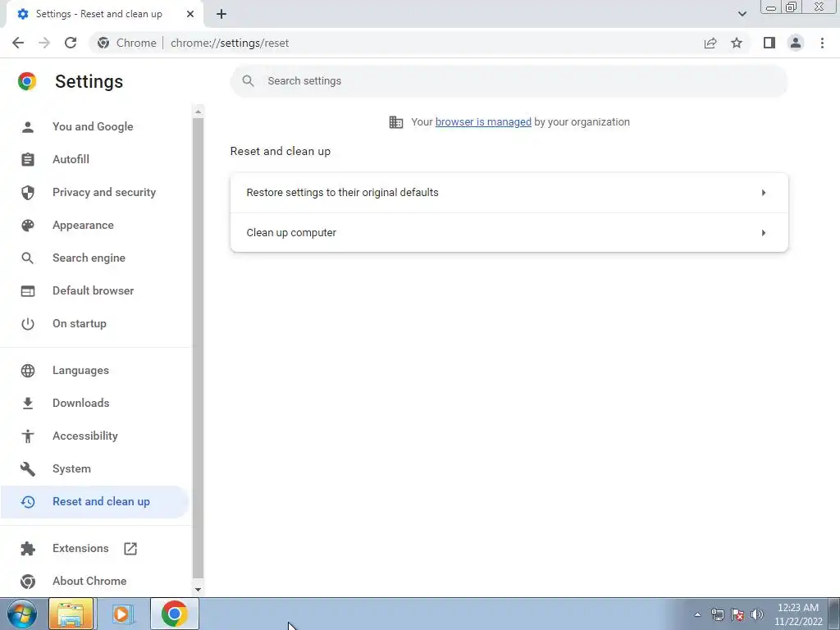Click the wrench icon for System
Image resolution: width=840 pixels, height=630 pixels.
[x=28, y=468]
